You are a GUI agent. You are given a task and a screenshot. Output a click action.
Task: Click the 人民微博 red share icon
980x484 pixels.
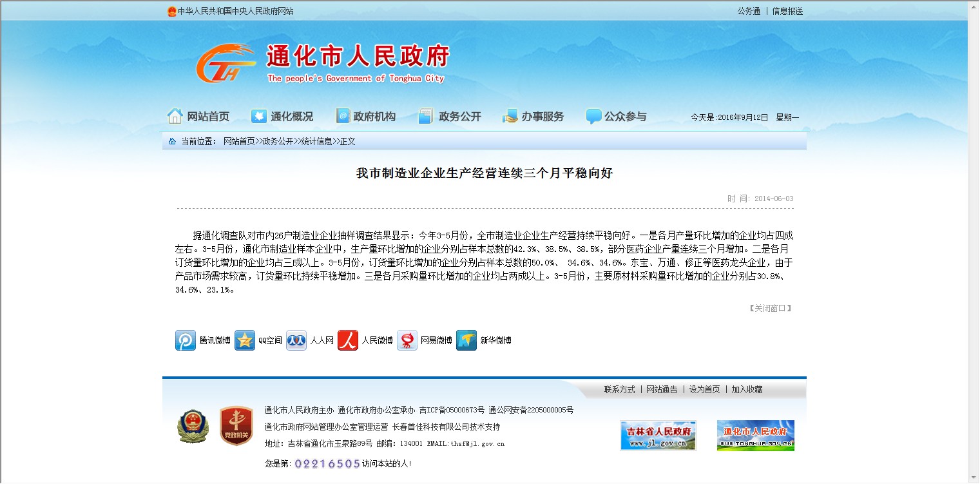pos(348,340)
